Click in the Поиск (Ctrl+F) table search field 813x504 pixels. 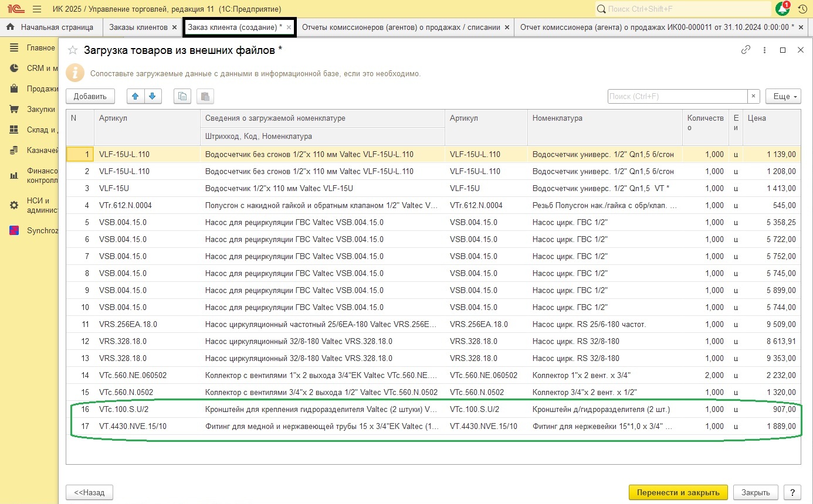click(677, 97)
